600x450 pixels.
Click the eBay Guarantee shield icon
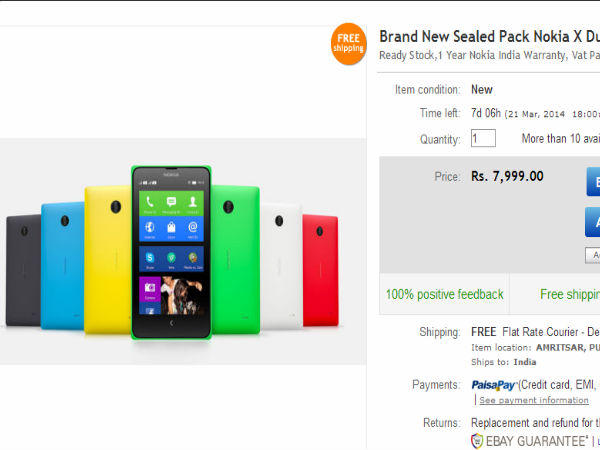pos(477,441)
